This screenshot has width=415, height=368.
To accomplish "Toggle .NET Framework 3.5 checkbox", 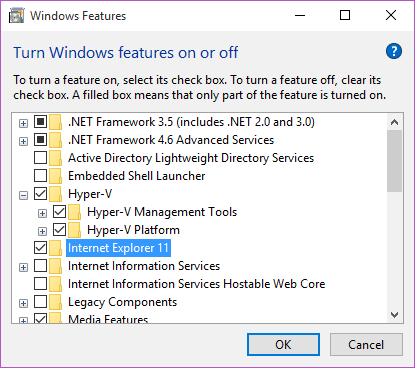I will tap(40, 122).
